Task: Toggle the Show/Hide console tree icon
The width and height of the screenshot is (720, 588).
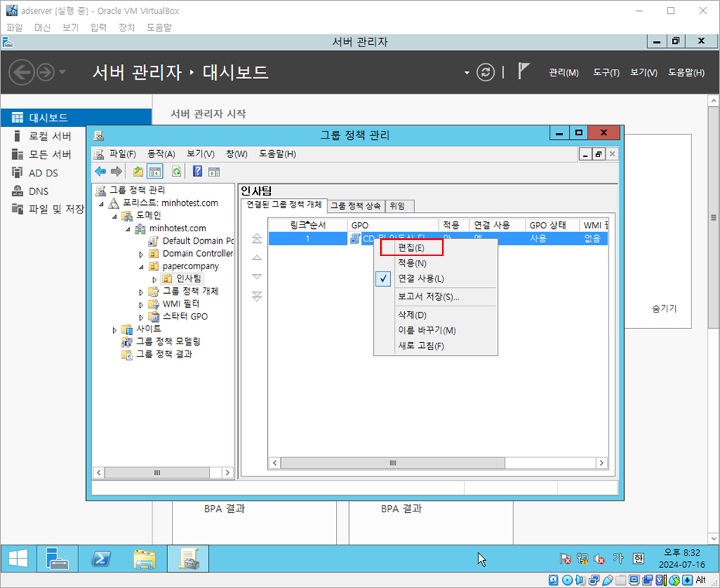Action: [x=155, y=172]
